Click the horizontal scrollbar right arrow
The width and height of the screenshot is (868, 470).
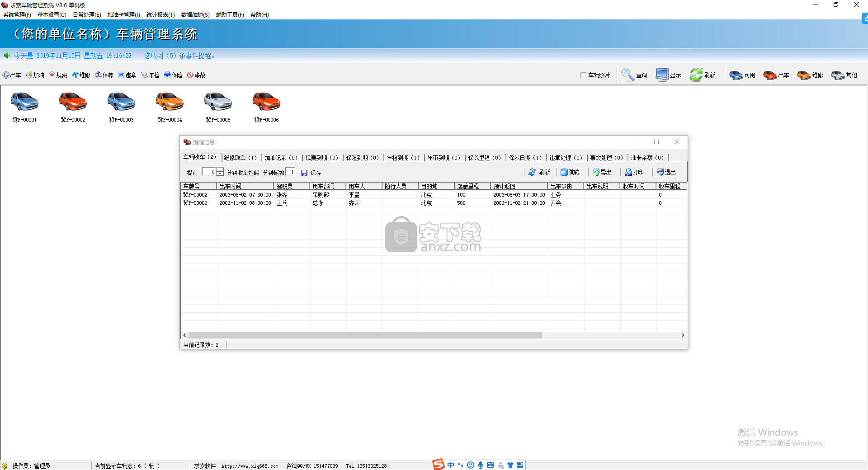(683, 335)
